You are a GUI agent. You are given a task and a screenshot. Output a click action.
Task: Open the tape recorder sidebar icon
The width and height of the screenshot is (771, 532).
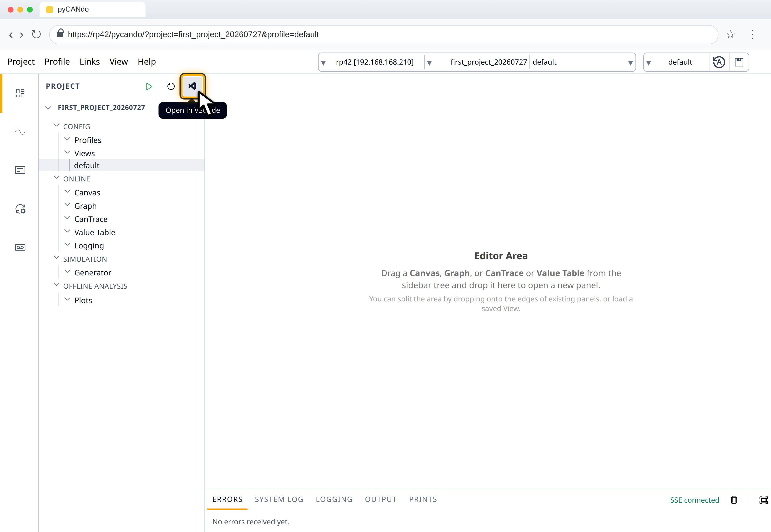pyautogui.click(x=20, y=247)
